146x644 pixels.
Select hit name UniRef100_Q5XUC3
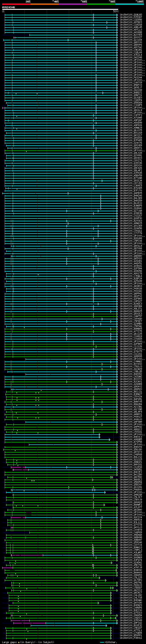tap(131, 314)
